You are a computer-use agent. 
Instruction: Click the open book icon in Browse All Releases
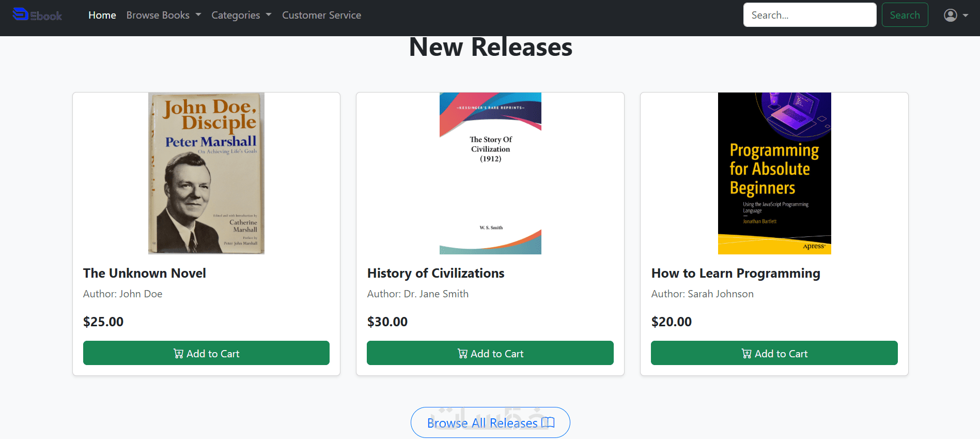(548, 422)
